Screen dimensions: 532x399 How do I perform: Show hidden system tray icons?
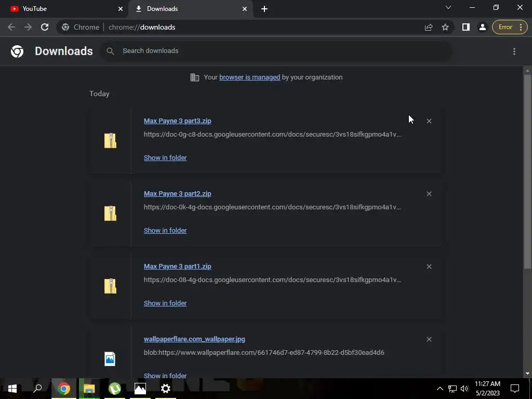click(440, 389)
